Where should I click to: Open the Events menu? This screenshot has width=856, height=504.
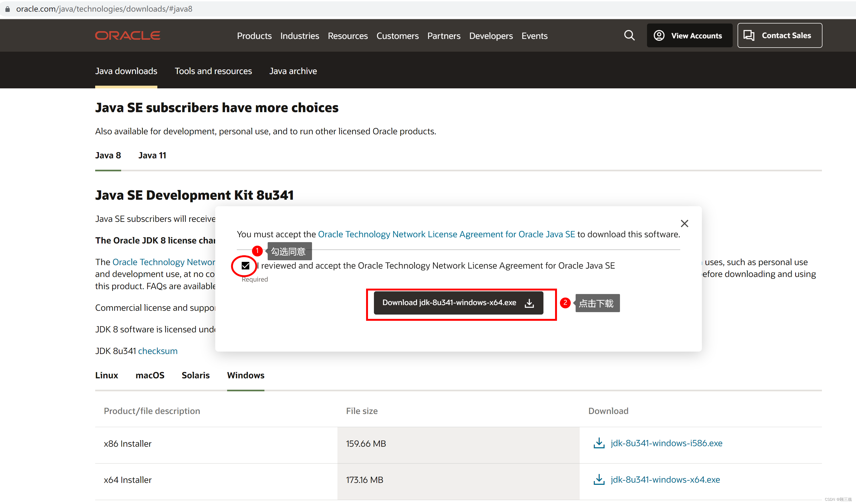point(534,36)
